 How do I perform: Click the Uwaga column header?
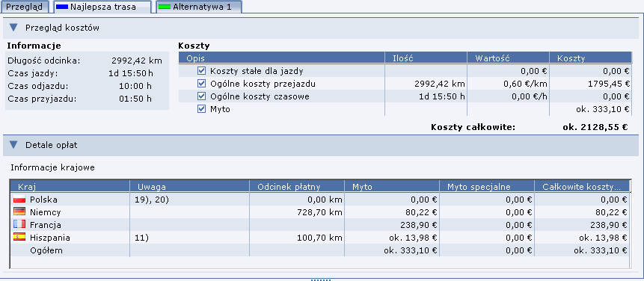tap(190, 187)
